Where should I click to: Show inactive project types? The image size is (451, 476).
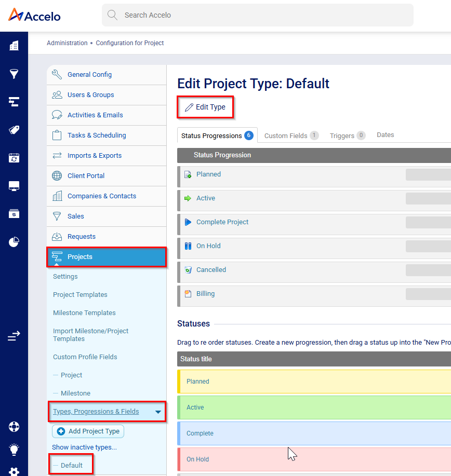pyautogui.click(x=84, y=447)
